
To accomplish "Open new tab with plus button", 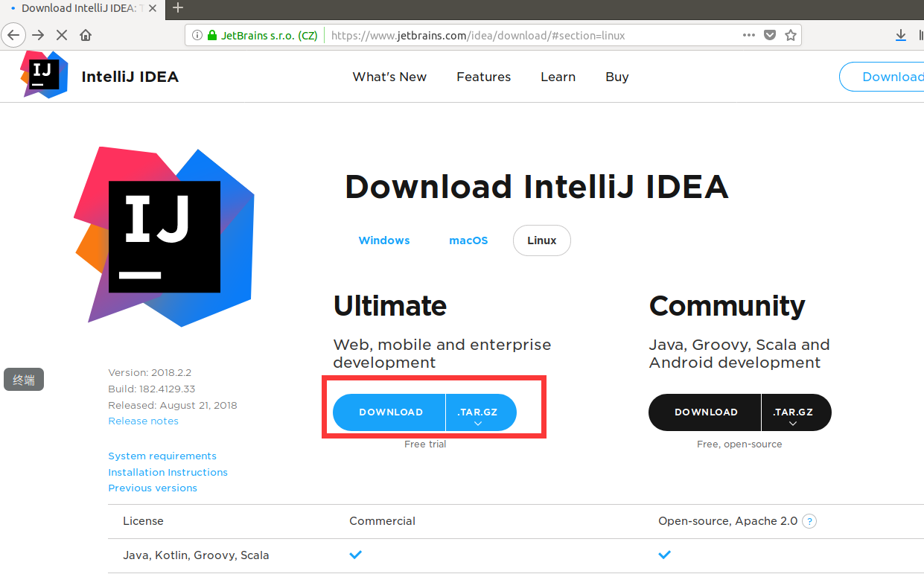I will (178, 8).
